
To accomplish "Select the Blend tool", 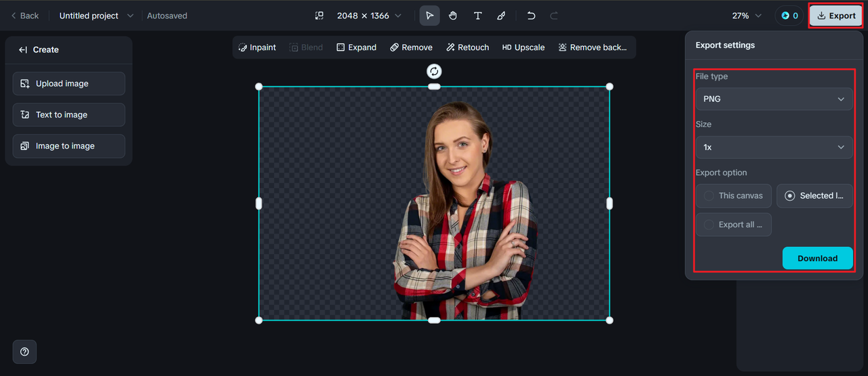I will coord(307,48).
